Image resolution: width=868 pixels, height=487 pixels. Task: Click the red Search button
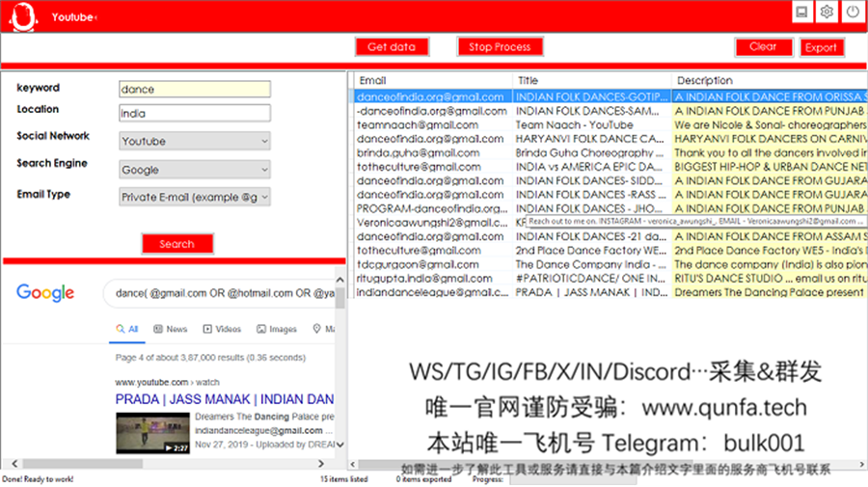click(x=177, y=244)
